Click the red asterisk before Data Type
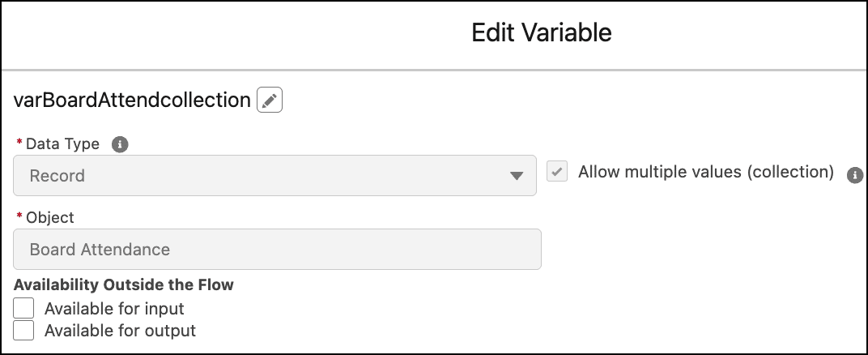The image size is (868, 355). pyautogui.click(x=19, y=143)
